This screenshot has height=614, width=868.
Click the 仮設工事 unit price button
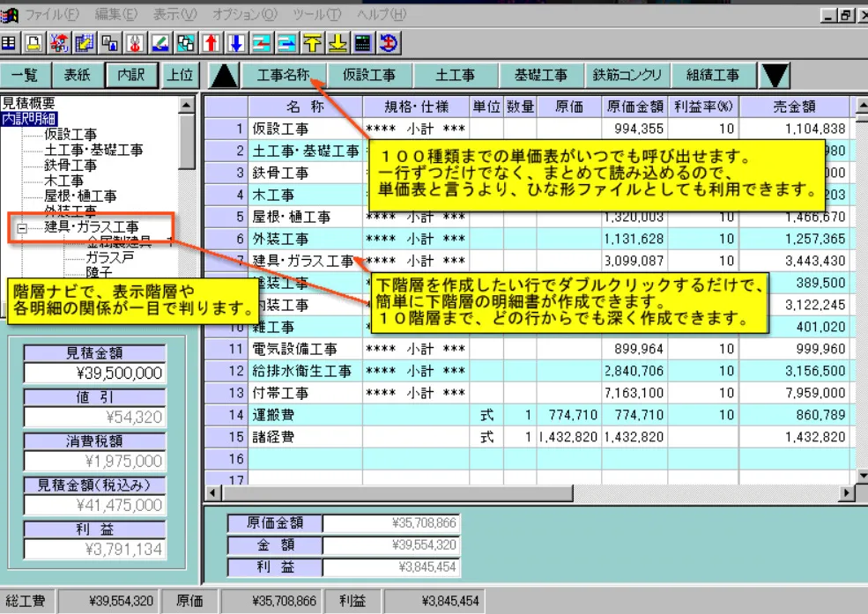click(369, 76)
